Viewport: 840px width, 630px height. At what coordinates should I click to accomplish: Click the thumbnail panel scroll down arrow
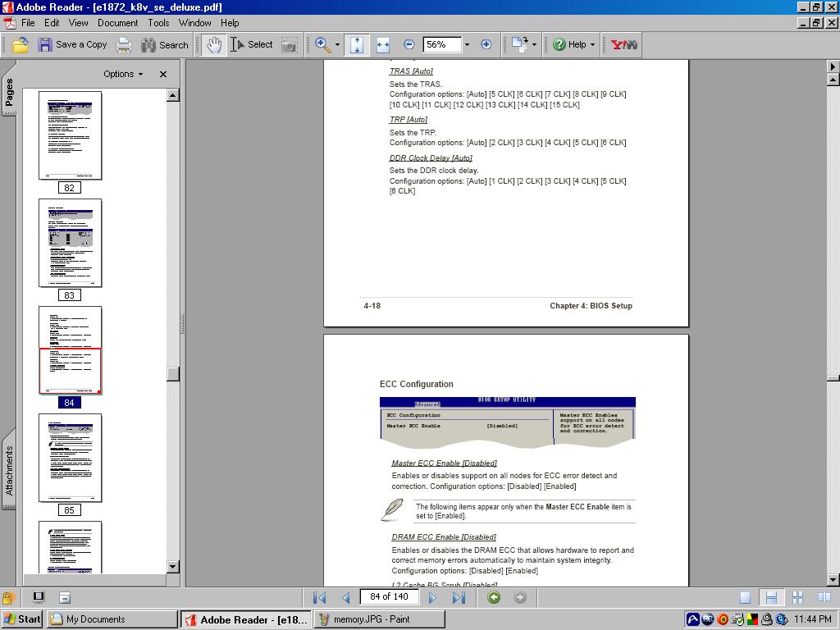pos(172,567)
